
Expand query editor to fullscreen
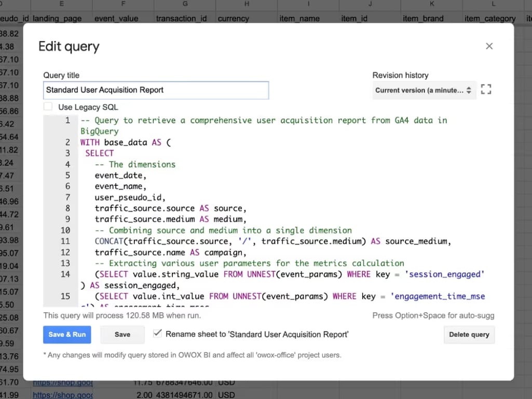click(x=486, y=89)
